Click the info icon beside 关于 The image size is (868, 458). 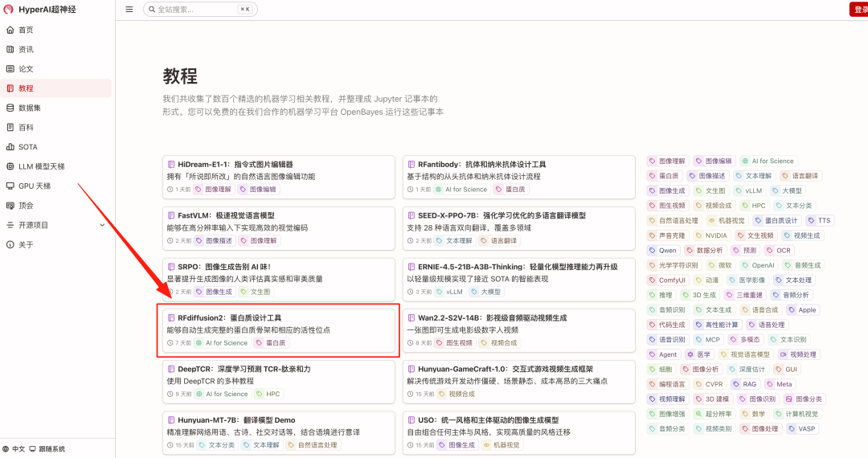coord(10,244)
